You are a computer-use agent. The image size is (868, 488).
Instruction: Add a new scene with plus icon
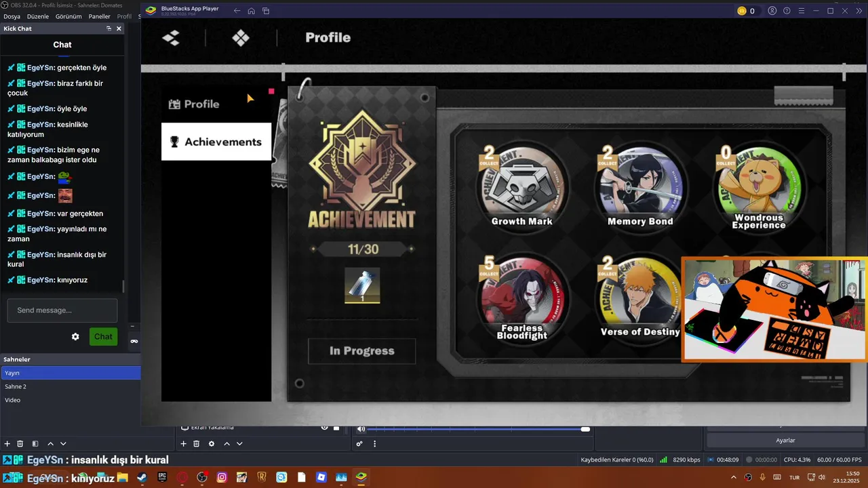pyautogui.click(x=7, y=444)
